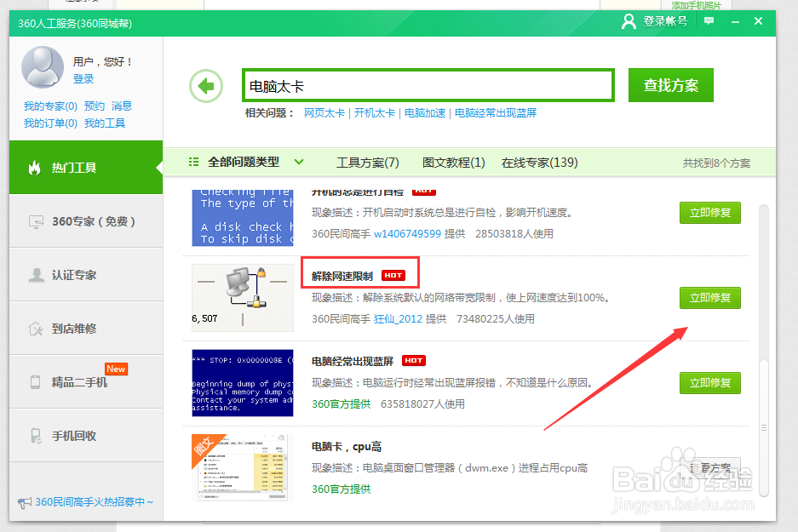798x532 pixels.
Task: Click the 共找到8个方案 count text
Action: (716, 163)
